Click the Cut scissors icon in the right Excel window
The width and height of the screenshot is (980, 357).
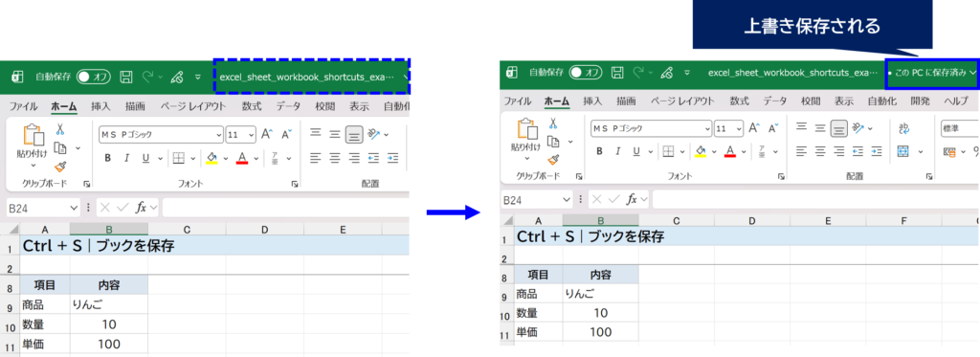tap(552, 123)
